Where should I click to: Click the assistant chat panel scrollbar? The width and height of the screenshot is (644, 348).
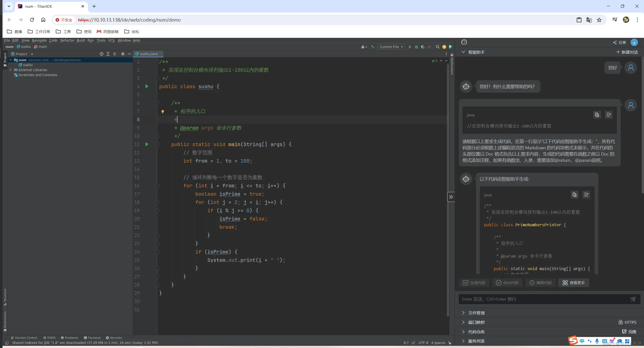(x=642, y=125)
